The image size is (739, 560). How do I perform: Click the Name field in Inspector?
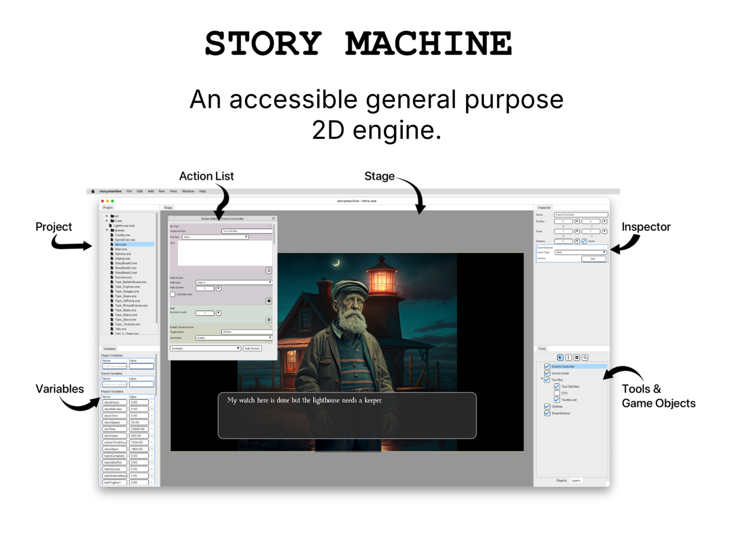tap(581, 215)
